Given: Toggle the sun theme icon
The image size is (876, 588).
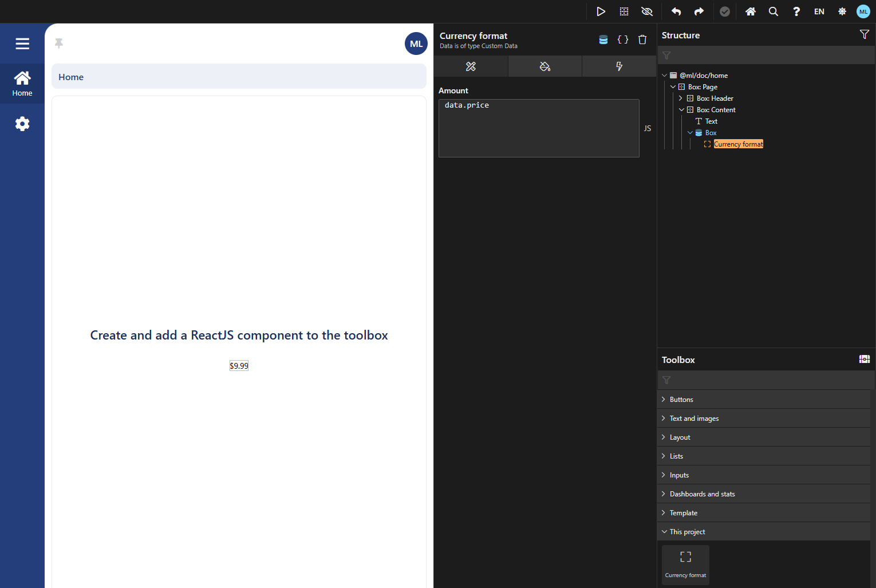Looking at the screenshot, I should (x=842, y=11).
